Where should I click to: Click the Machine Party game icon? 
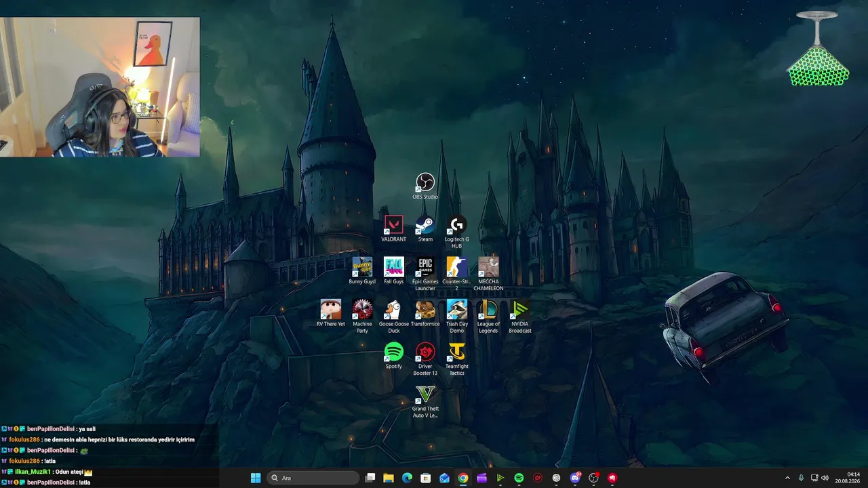pos(362,317)
